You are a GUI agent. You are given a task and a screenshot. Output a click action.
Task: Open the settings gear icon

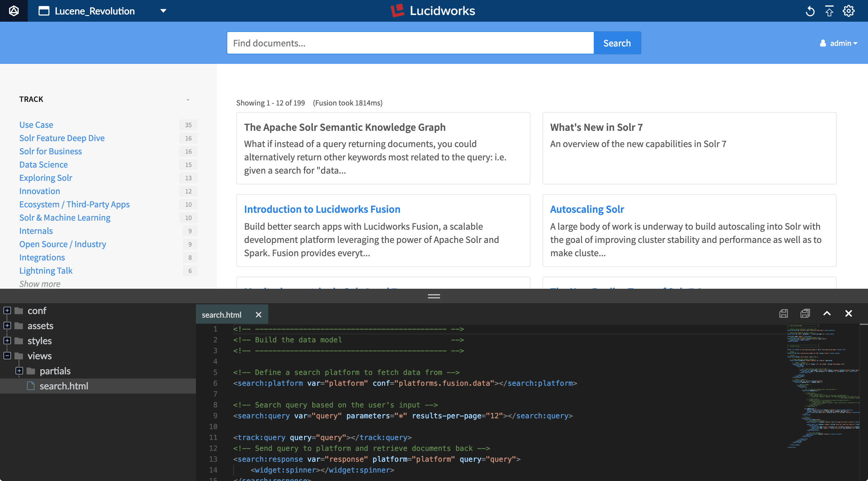[x=848, y=11]
